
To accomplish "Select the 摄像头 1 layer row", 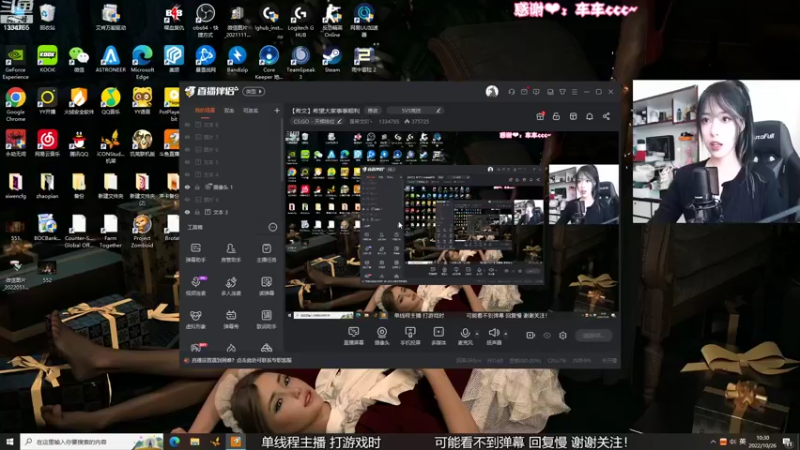I will coord(231,187).
